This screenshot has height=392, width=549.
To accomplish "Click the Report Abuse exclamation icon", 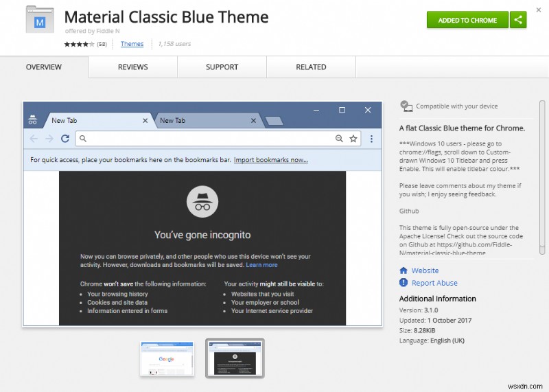I will (404, 282).
